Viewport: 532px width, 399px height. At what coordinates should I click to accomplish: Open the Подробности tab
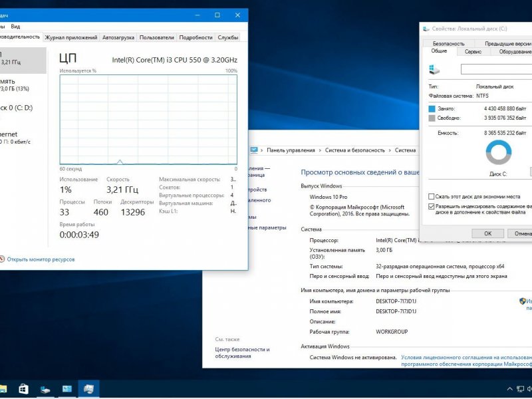(196, 37)
